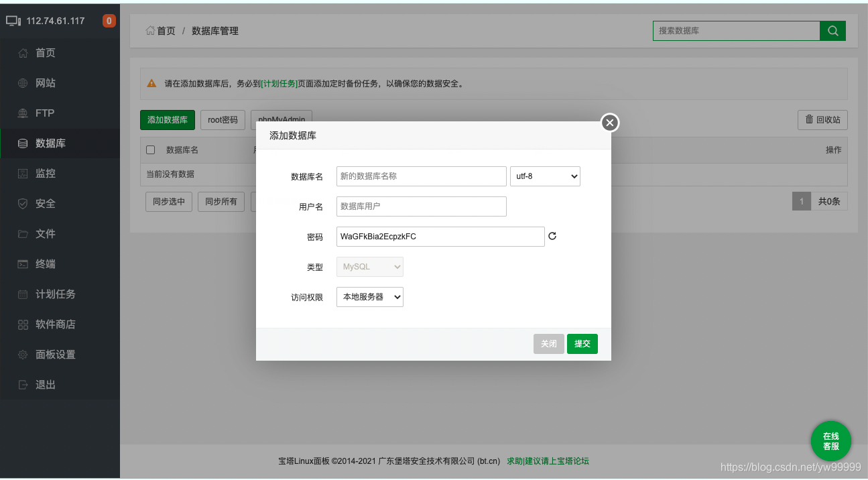Open 计划任务 in the sidebar
This screenshot has width=868, height=480.
tap(56, 294)
